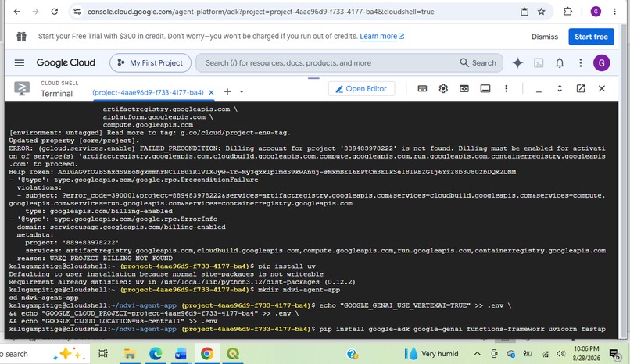Open My First Project selector
630x364 pixels.
(x=150, y=63)
